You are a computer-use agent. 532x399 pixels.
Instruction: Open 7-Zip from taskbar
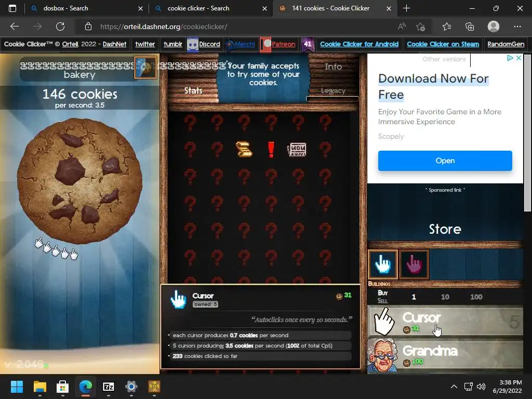(108, 387)
